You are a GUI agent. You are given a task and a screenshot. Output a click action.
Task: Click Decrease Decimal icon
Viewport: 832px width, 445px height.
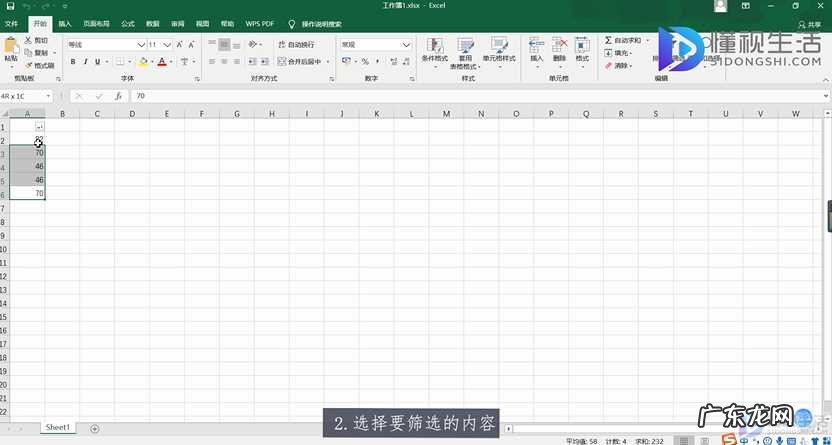tap(406, 62)
